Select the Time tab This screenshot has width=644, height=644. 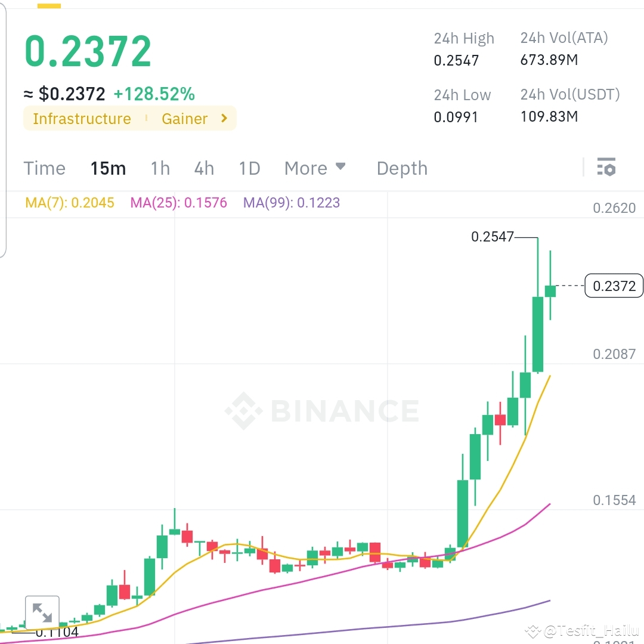(x=44, y=168)
